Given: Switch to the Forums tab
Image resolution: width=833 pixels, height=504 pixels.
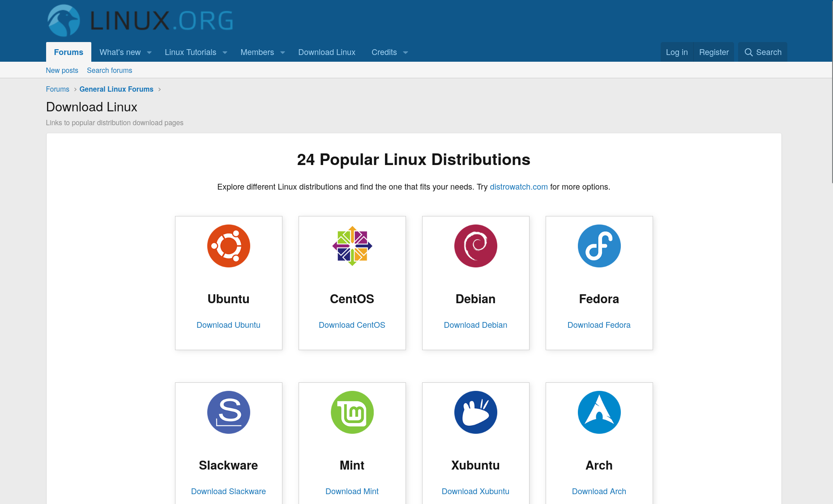Looking at the screenshot, I should pyautogui.click(x=68, y=52).
